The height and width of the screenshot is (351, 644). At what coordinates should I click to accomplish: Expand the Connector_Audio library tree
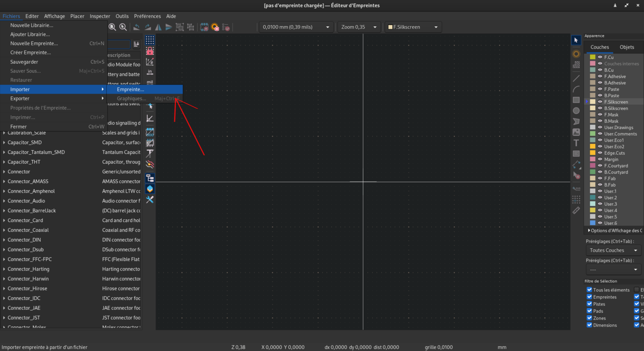(x=4, y=201)
